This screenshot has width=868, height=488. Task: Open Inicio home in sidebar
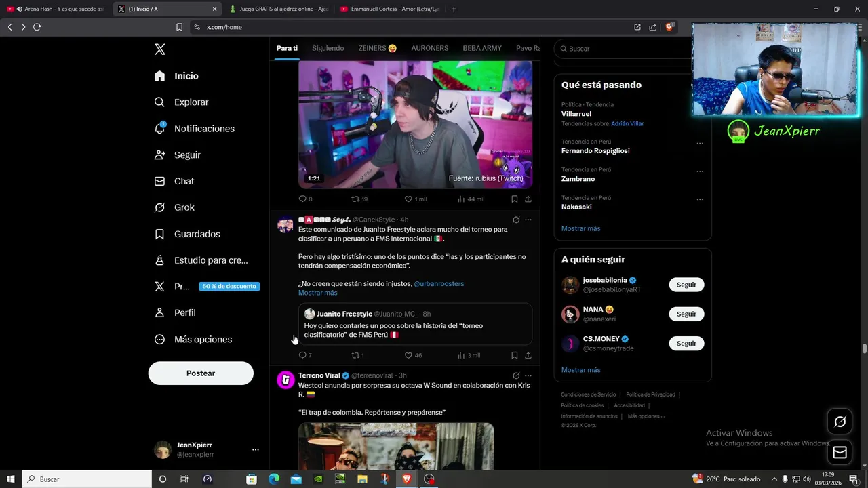coord(176,76)
